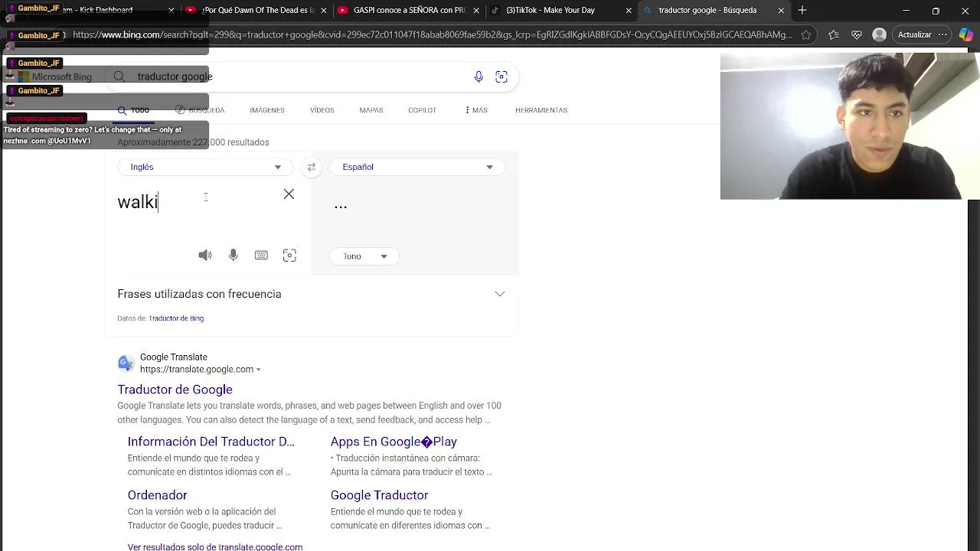980x551 pixels.
Task: Click the translator input text walki
Action: 138,202
